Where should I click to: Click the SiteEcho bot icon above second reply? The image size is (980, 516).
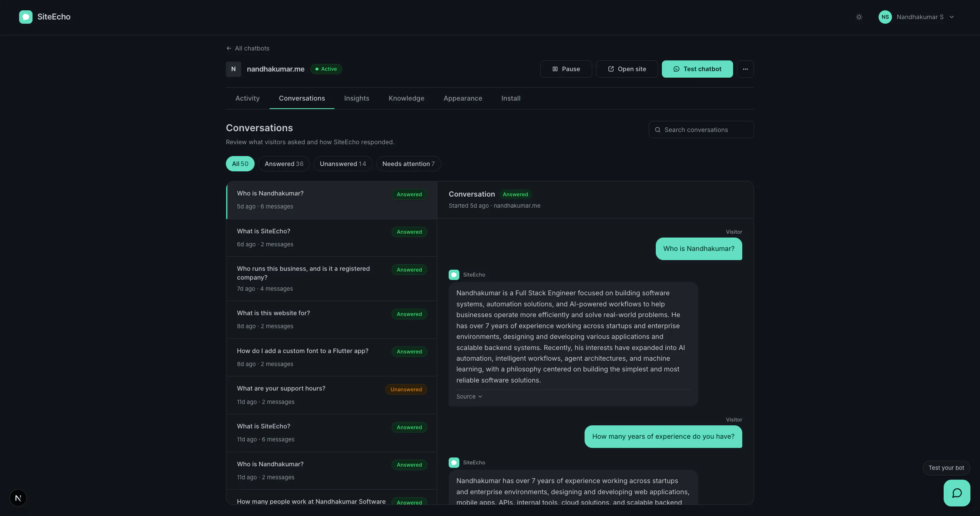pos(454,462)
